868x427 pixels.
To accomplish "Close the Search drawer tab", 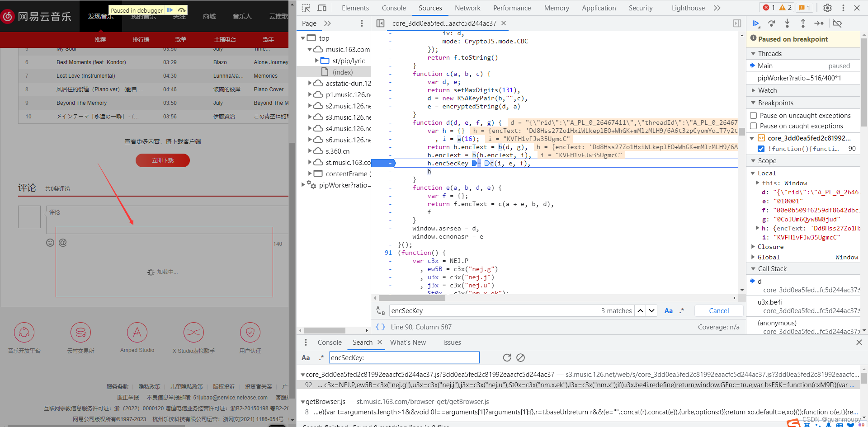I will pyautogui.click(x=380, y=342).
